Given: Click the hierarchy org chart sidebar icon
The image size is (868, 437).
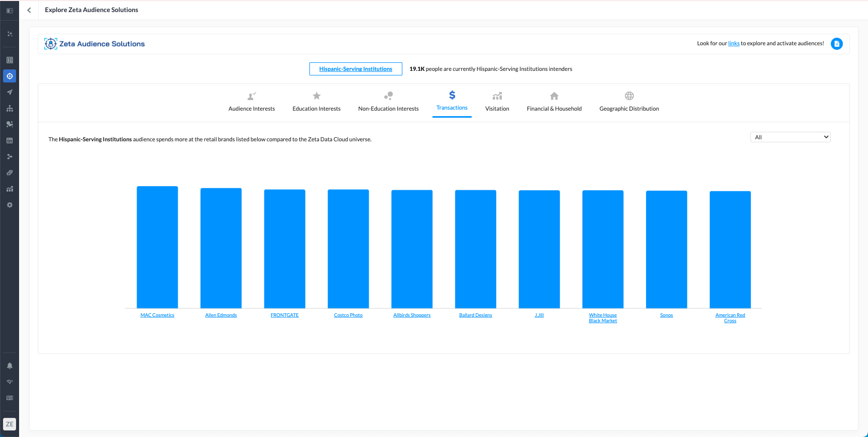Looking at the screenshot, I should pos(10,108).
